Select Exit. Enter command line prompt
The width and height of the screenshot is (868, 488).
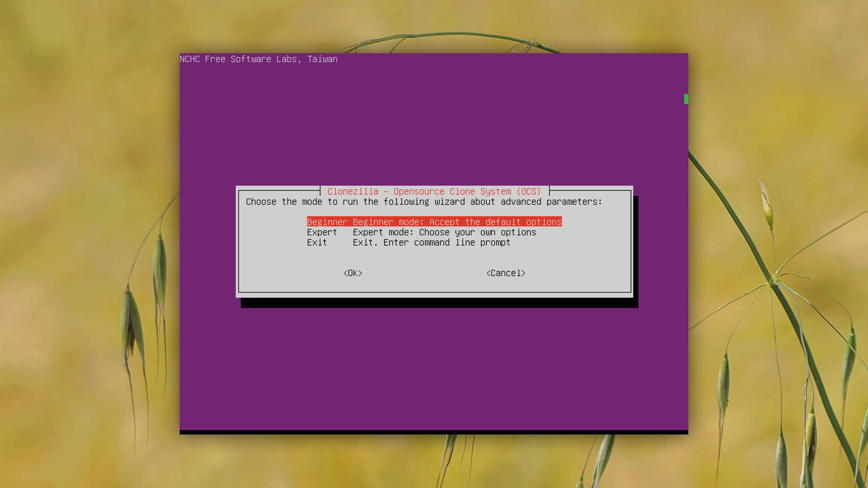tap(409, 242)
